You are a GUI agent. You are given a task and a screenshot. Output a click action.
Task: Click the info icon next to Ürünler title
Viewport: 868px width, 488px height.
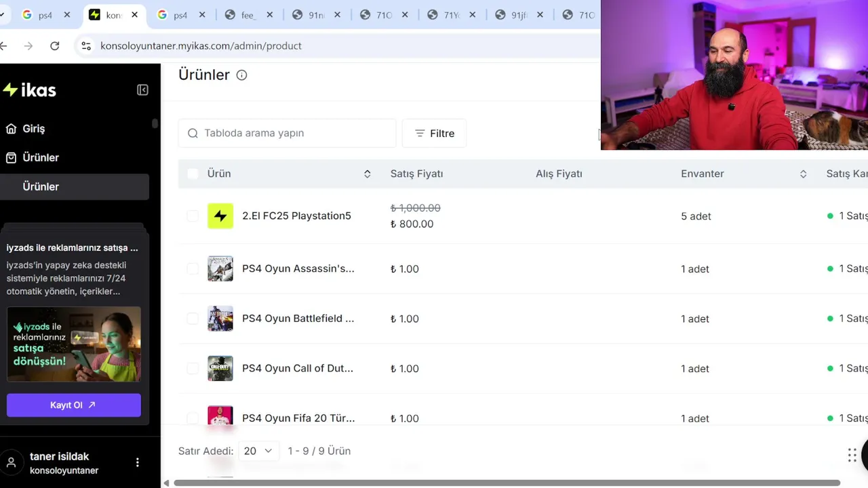pyautogui.click(x=241, y=75)
